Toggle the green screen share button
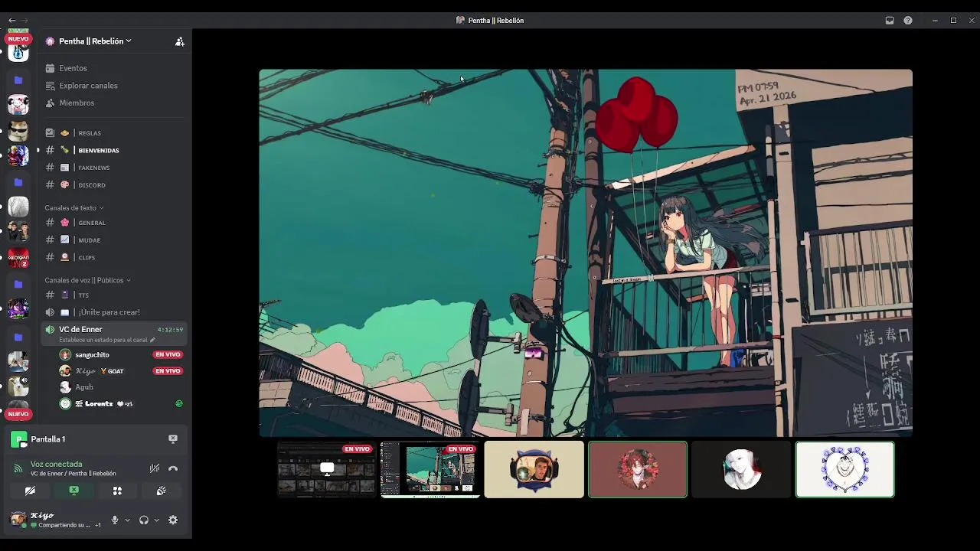 tap(73, 491)
